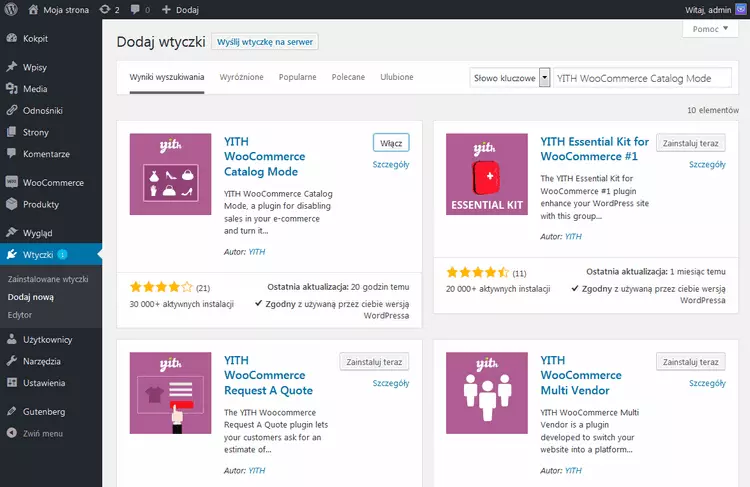The height and width of the screenshot is (487, 750).
Task: Install YITH Request A Quote plugin
Action: click(x=374, y=362)
